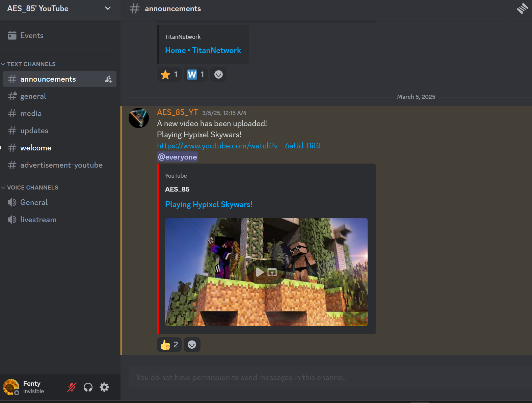This screenshot has height=403, width=532.
Task: Open video in browser via external icon
Action: [272, 272]
